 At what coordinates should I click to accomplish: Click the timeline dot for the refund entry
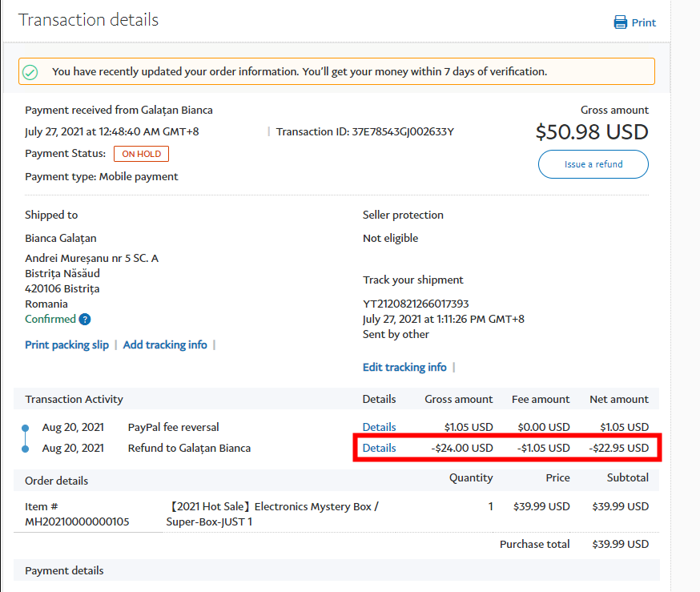point(26,449)
